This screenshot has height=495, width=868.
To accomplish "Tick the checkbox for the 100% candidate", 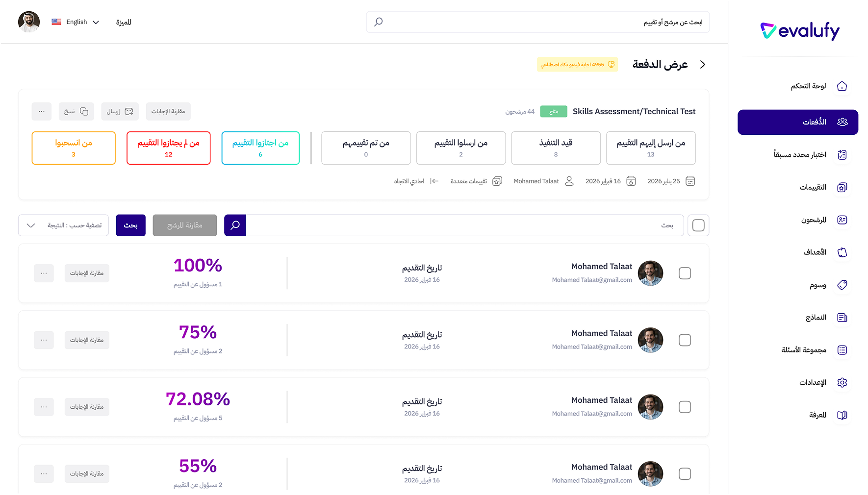I will pyautogui.click(x=685, y=273).
